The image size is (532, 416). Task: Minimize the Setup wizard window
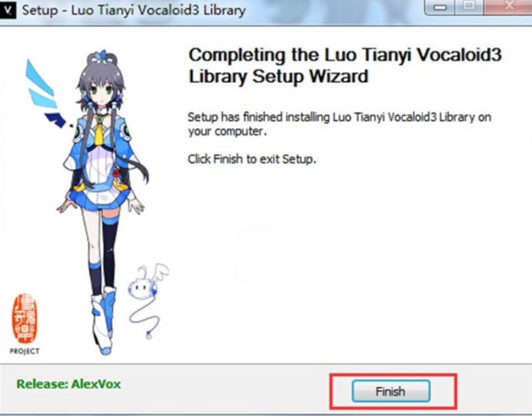[440, 7]
